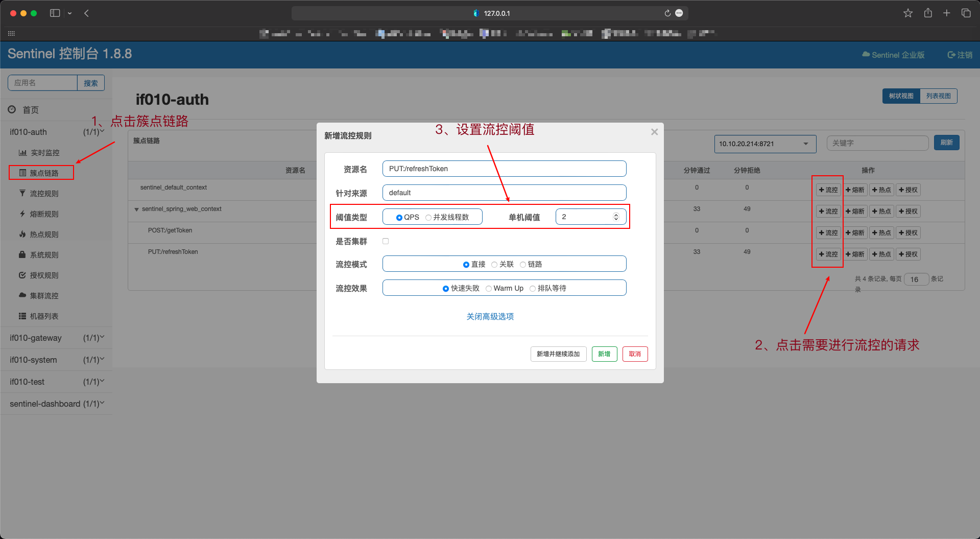Expand the if010-test app group
This screenshot has height=539, width=980.
(56, 382)
